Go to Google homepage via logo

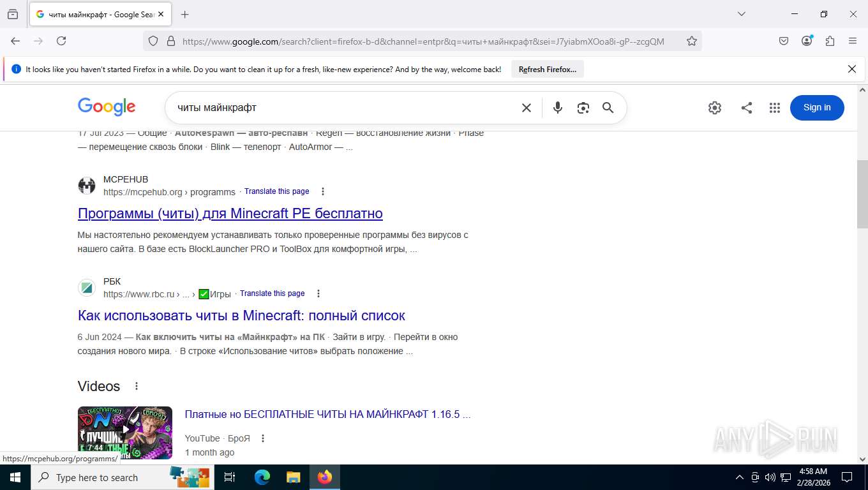tap(107, 107)
